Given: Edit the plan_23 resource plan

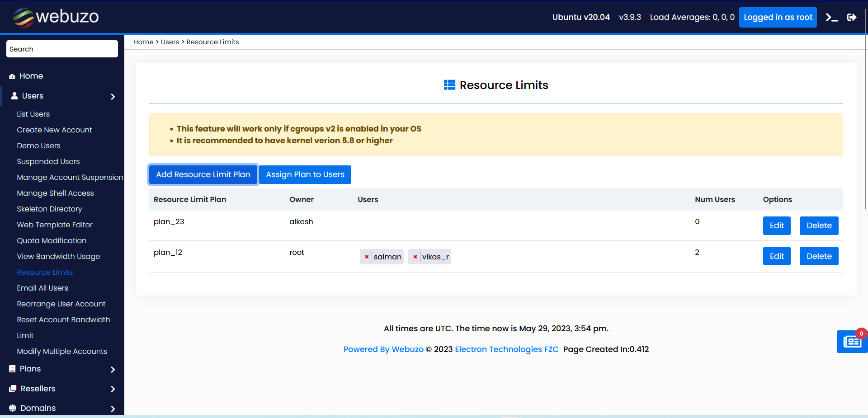Looking at the screenshot, I should (x=776, y=225).
